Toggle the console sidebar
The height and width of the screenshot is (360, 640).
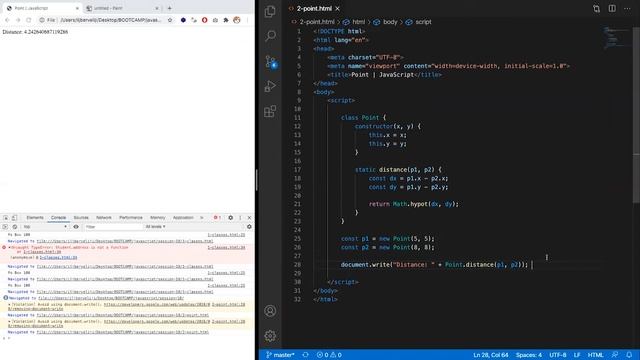(5, 227)
